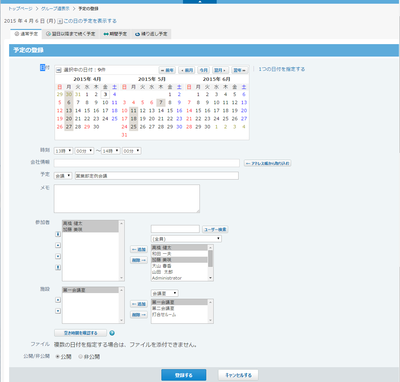Click the メモ text area

pyautogui.click(x=127, y=198)
